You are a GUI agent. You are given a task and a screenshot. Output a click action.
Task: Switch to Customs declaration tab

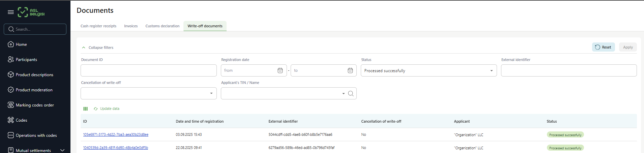tap(162, 26)
